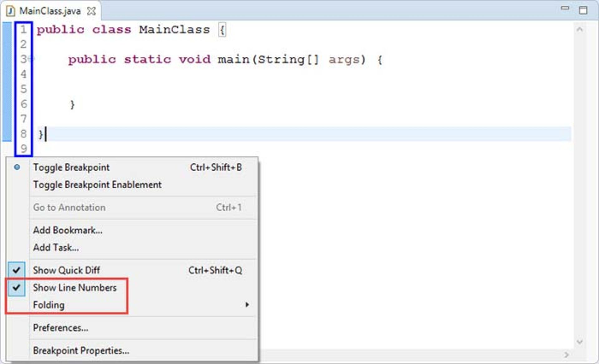The height and width of the screenshot is (364, 599).
Task: Click the vertical scrollbar down arrow
Action: (580, 342)
